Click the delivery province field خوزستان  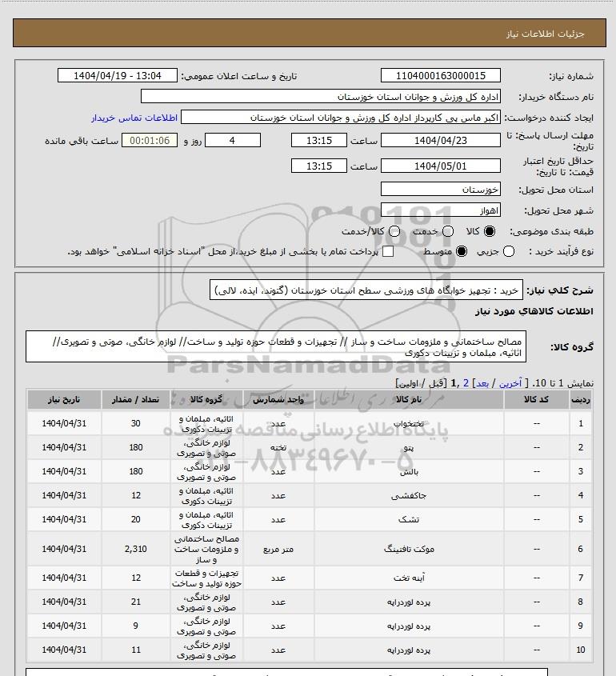[441, 190]
